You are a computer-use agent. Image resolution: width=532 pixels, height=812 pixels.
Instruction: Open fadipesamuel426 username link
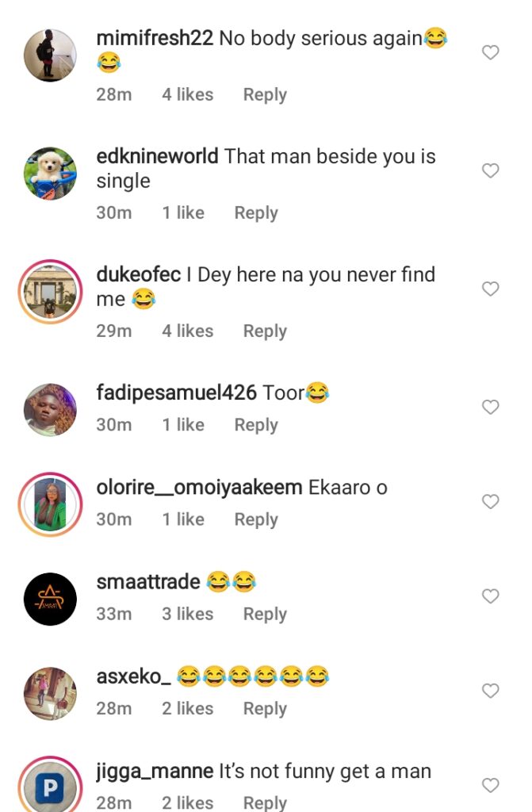click(176, 392)
